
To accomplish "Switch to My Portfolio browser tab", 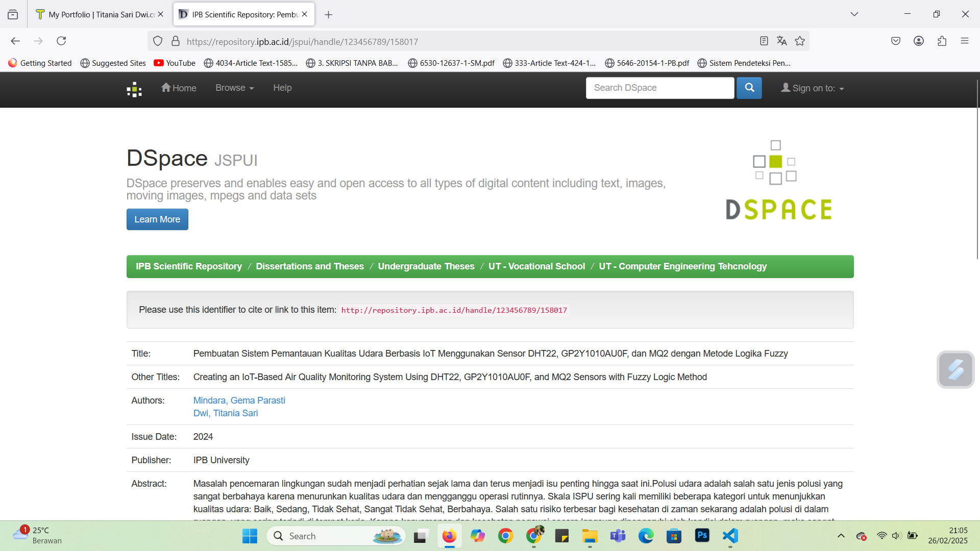I will [x=102, y=14].
